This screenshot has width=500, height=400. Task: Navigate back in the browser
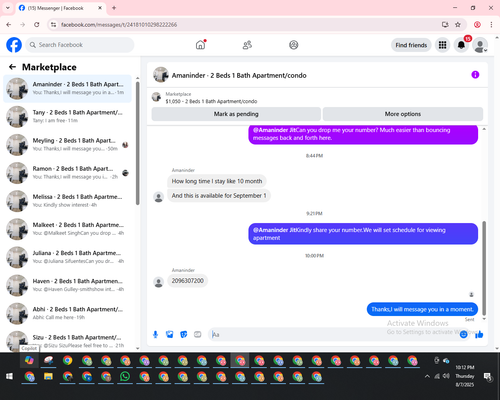click(x=9, y=24)
